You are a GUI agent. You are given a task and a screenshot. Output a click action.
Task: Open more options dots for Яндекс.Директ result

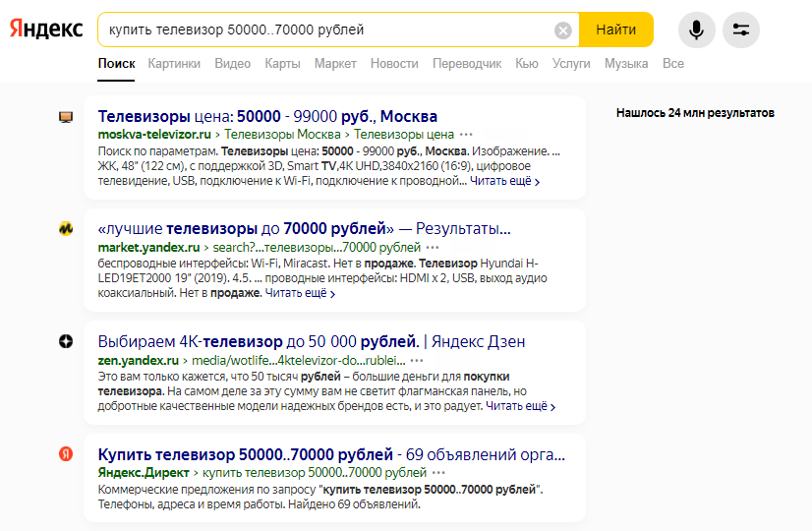coord(438,473)
